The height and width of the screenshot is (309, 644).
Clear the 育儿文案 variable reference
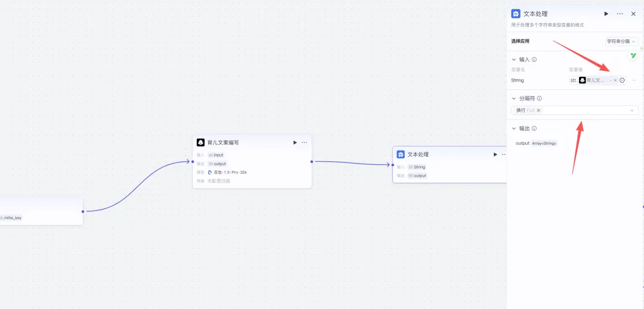tap(615, 80)
